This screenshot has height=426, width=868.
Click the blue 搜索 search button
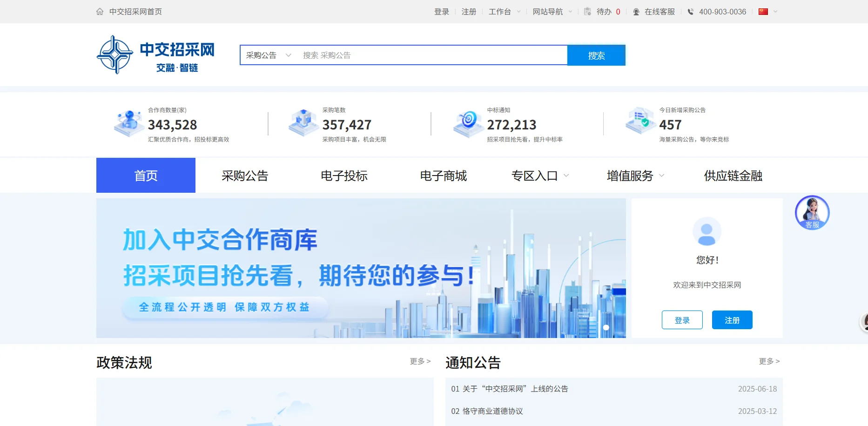596,55
